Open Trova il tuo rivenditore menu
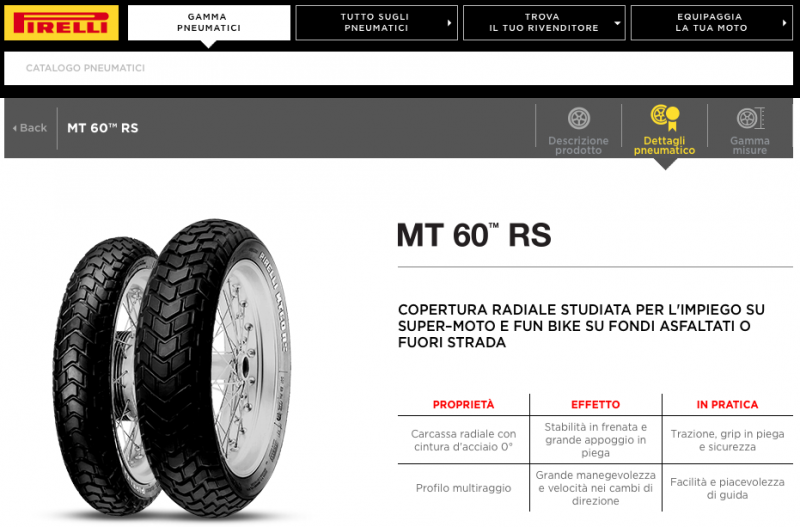The image size is (800, 527). coord(544,23)
